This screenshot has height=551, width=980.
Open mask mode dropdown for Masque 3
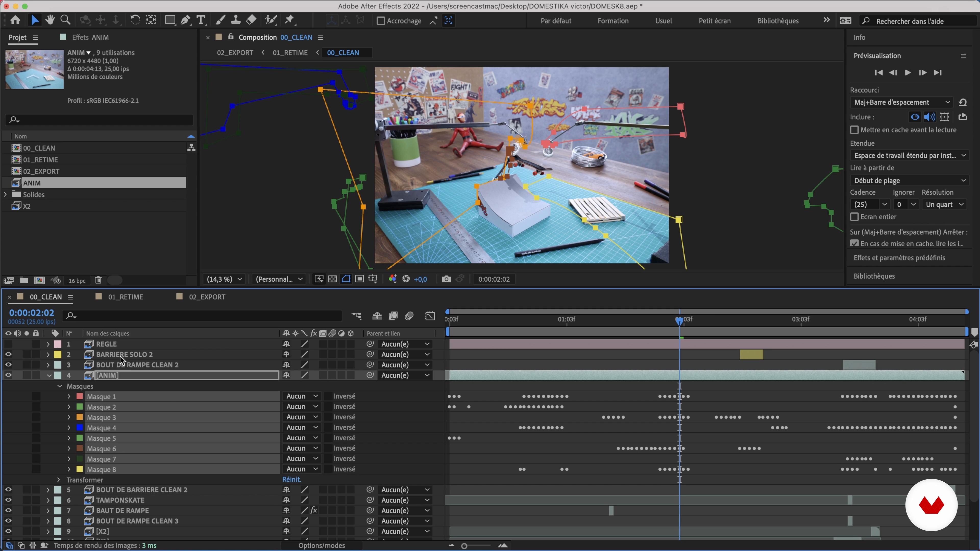pyautogui.click(x=302, y=417)
